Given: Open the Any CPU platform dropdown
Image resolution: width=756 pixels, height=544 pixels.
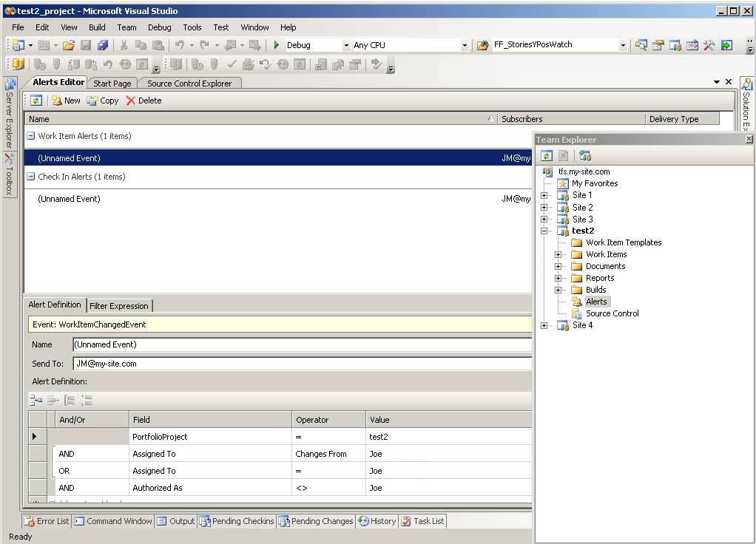Looking at the screenshot, I should click(x=465, y=45).
